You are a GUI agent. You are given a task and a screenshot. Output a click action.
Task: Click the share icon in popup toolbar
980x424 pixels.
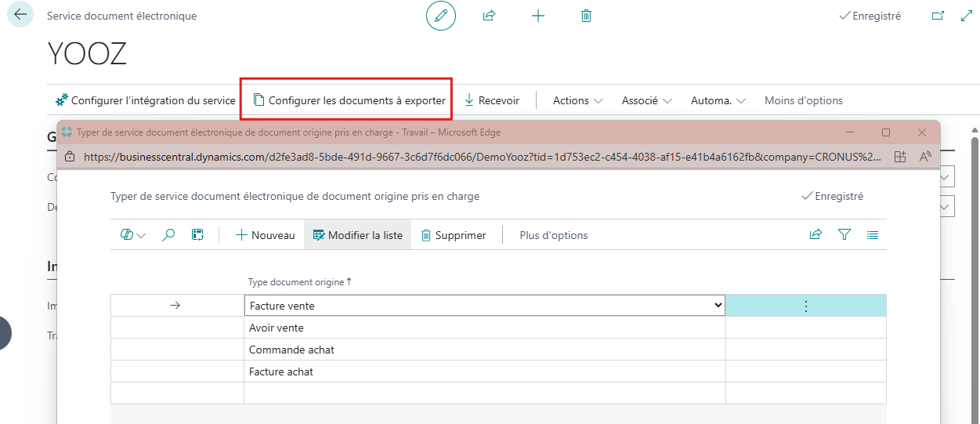[815, 235]
